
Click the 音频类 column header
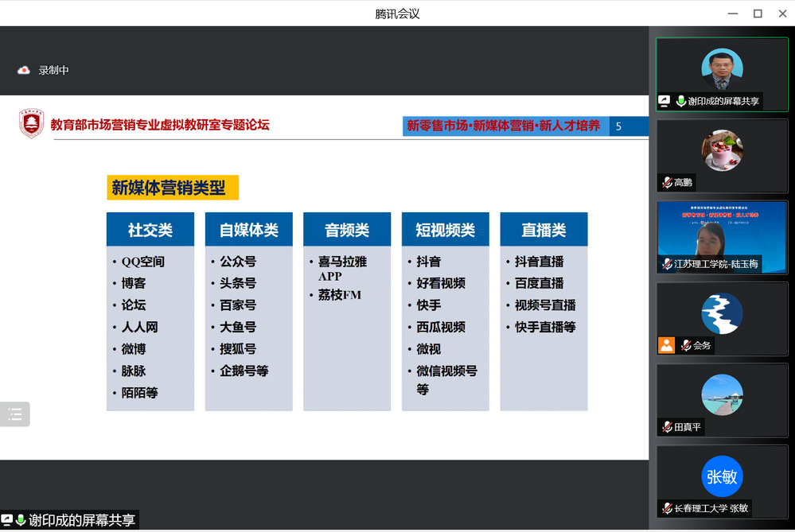click(x=347, y=230)
